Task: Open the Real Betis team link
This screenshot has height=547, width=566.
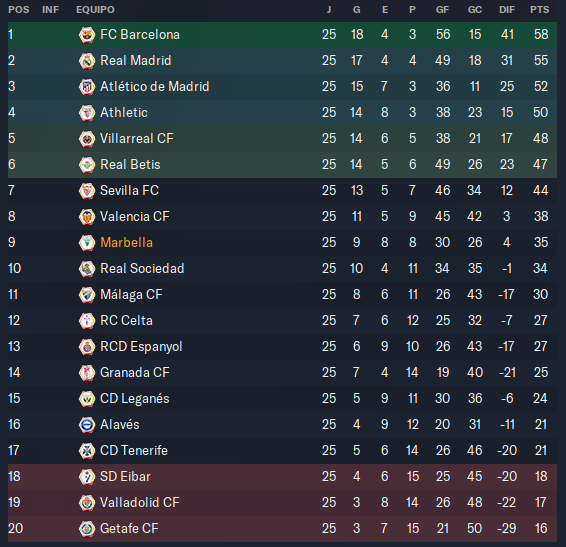Action: 130,164
